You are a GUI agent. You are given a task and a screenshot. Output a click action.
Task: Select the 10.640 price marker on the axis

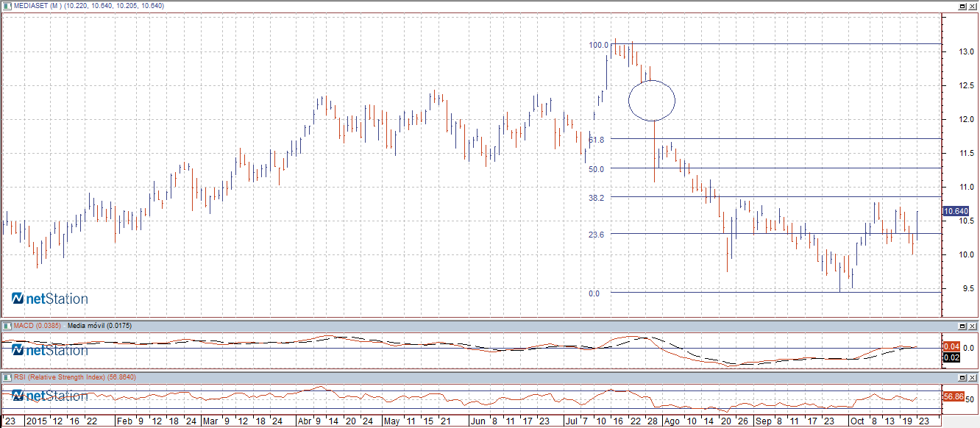click(956, 211)
